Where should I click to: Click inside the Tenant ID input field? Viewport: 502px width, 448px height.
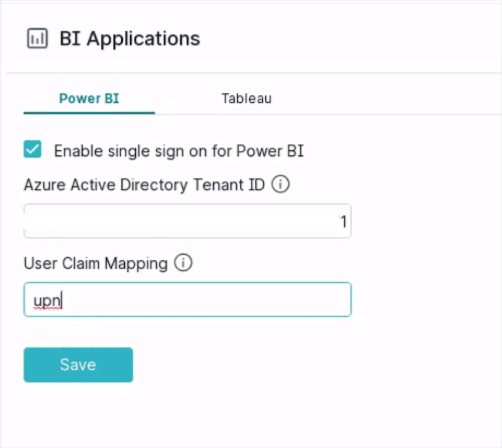click(187, 221)
